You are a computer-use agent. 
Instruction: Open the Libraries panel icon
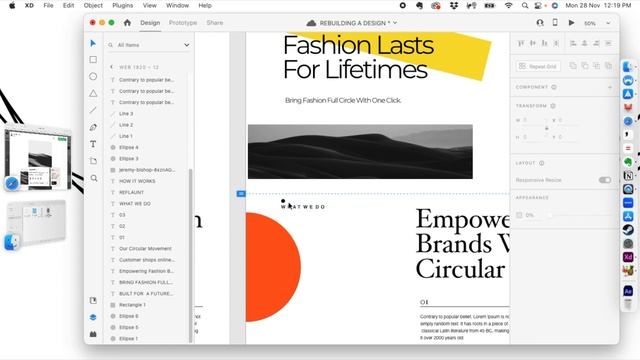click(x=93, y=300)
